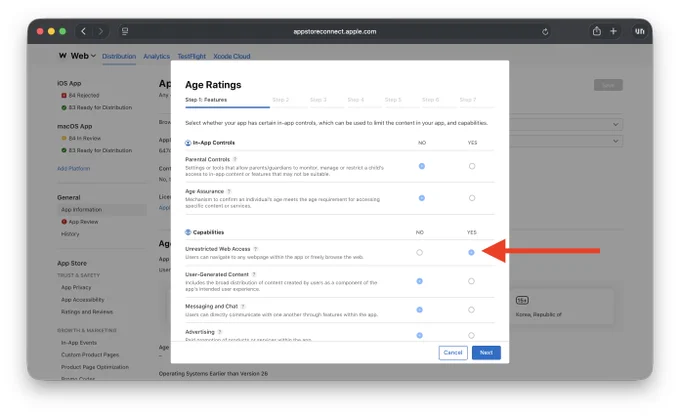The height and width of the screenshot is (416, 680).
Task: Open the site settings icon beside the address bar
Action: (x=125, y=31)
